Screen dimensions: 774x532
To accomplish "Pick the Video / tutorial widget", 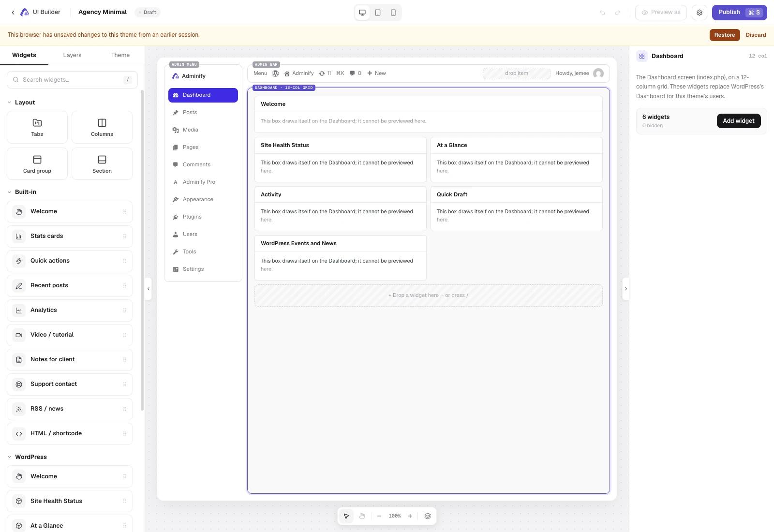I will [70, 335].
